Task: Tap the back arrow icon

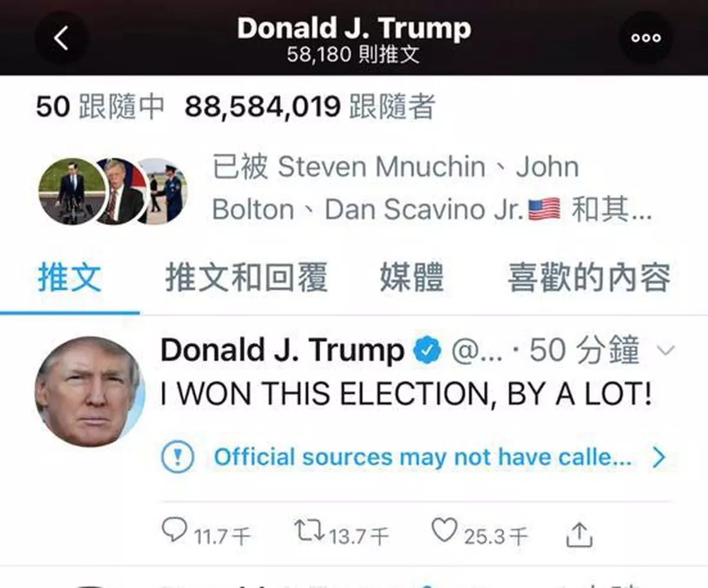Action: [61, 38]
